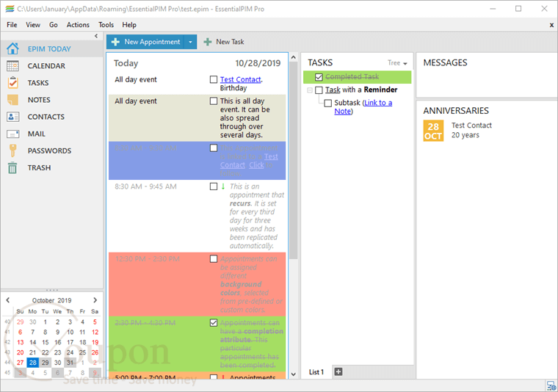Open the Link to a Note hyperlink
Image resolution: width=558 pixels, height=392 pixels.
pos(363,107)
